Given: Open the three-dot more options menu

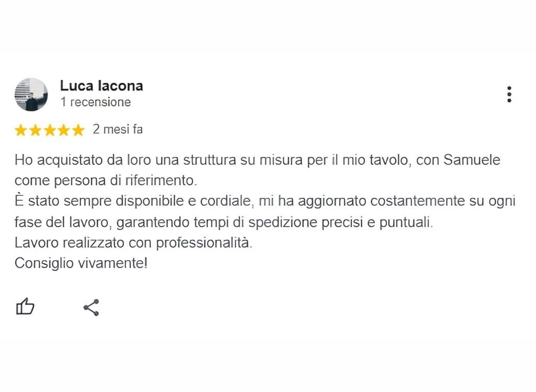Looking at the screenshot, I should click(509, 94).
